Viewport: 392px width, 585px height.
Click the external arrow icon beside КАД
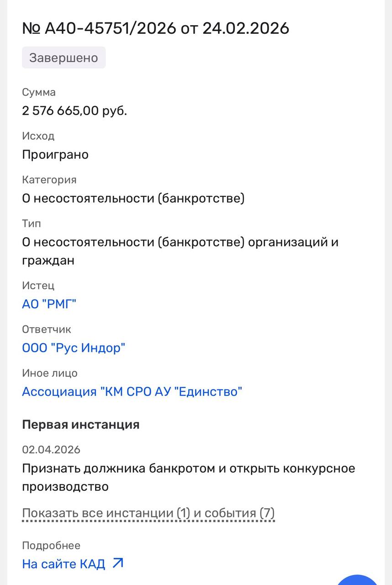click(x=118, y=563)
